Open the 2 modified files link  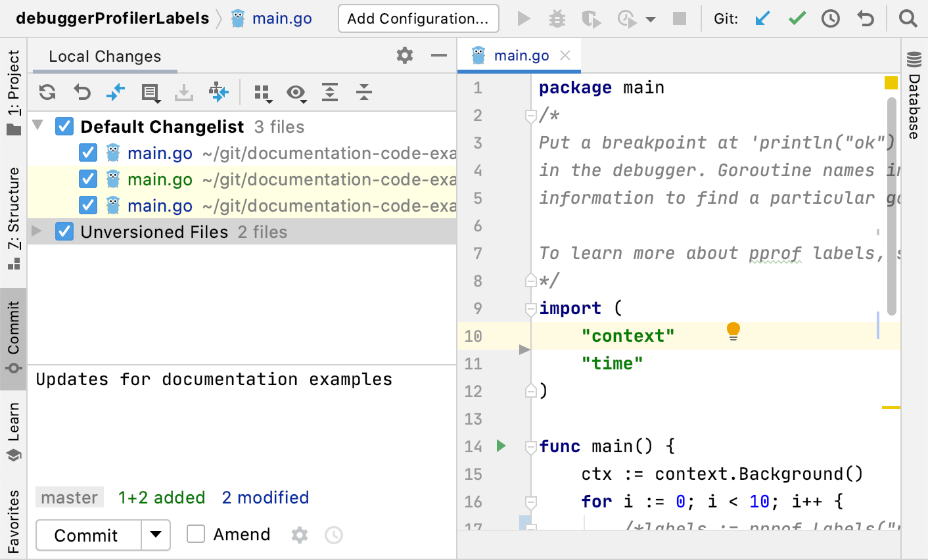click(265, 498)
